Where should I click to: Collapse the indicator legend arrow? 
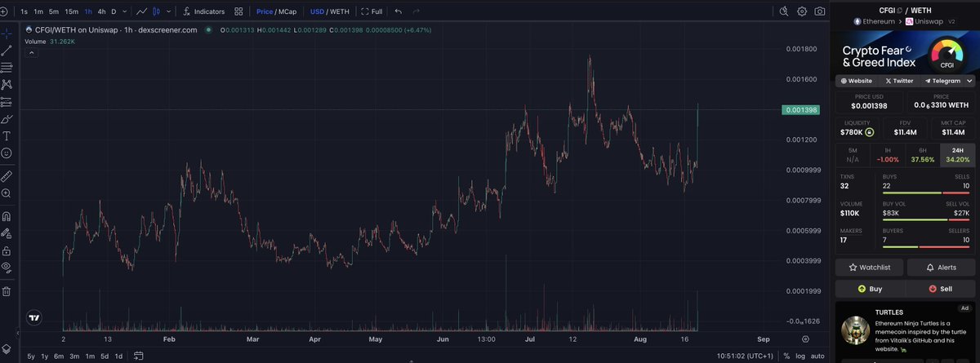(31, 52)
